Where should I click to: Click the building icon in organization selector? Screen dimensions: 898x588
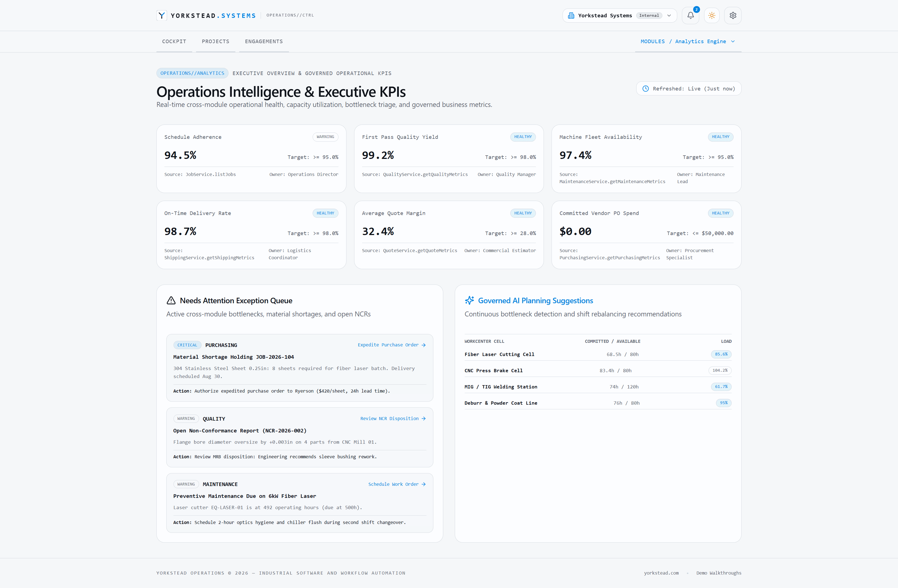[x=571, y=15]
